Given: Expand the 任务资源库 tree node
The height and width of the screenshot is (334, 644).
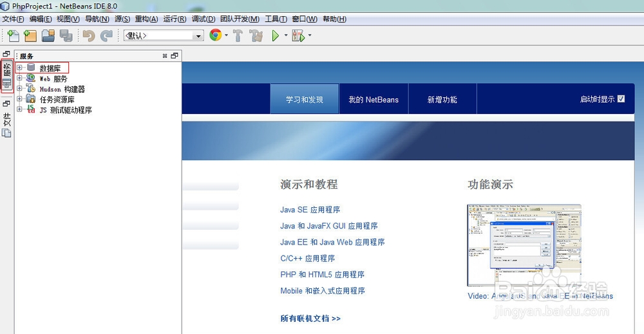Looking at the screenshot, I should click(x=19, y=98).
